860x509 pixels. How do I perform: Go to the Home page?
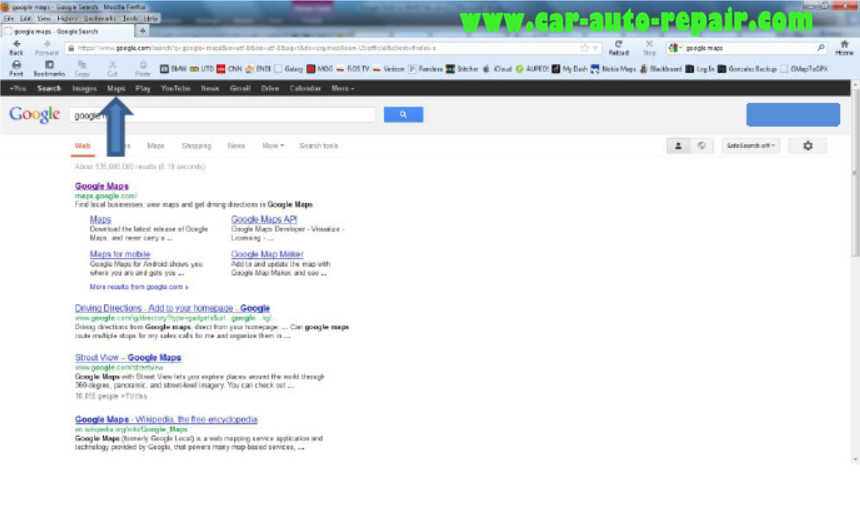[x=844, y=47]
